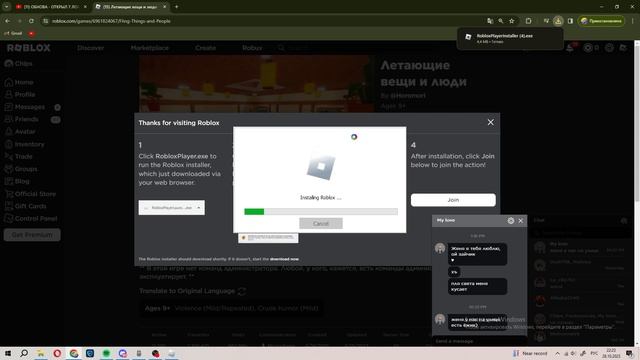Open Control Panel in sidebar
640x360 pixels.
pos(31,218)
